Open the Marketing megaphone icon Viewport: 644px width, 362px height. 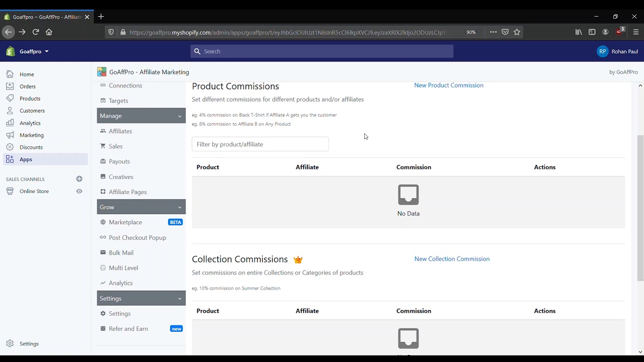[10, 135]
